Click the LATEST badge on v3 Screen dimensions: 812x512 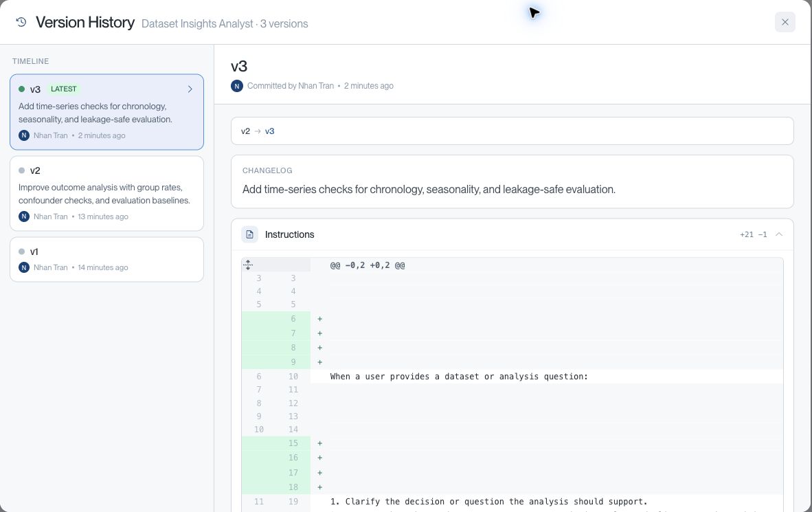tap(64, 89)
